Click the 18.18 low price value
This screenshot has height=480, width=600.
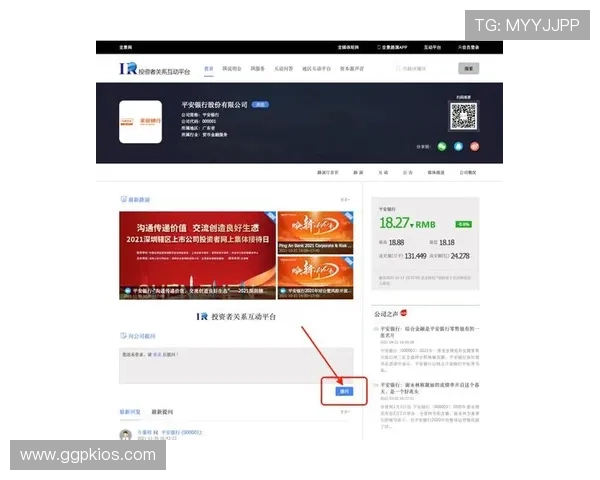point(447,243)
